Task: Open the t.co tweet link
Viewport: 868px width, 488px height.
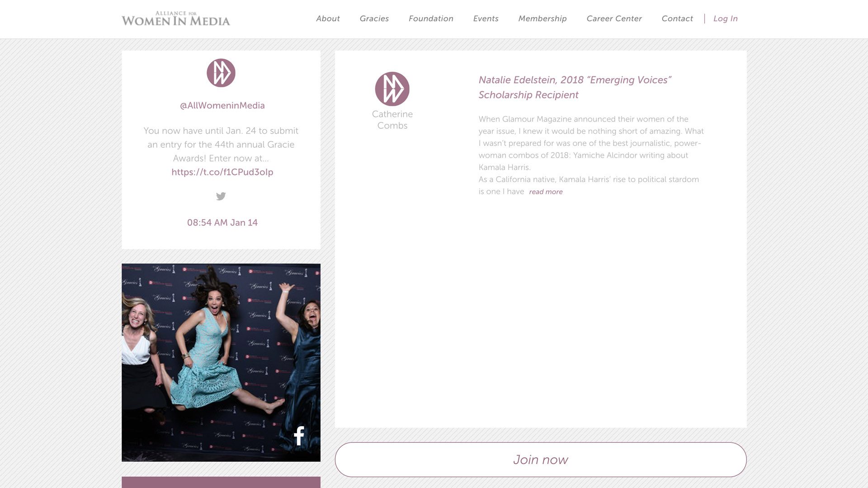Action: [x=222, y=172]
